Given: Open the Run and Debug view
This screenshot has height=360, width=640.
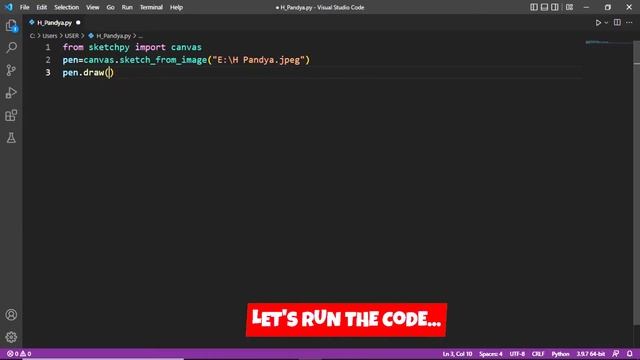Looking at the screenshot, I should click(x=11, y=93).
